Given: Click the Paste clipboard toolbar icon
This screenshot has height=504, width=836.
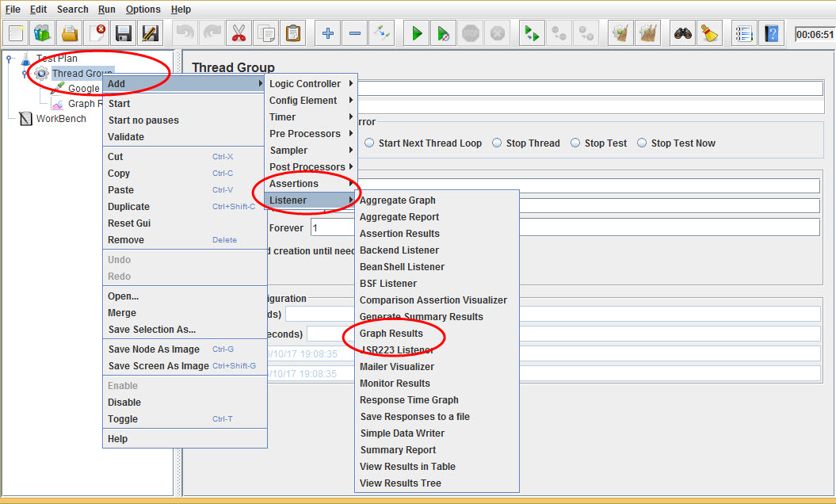Looking at the screenshot, I should click(293, 33).
